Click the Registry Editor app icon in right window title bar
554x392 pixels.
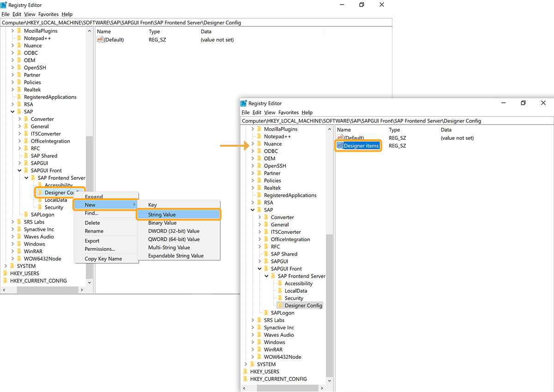[x=244, y=103]
